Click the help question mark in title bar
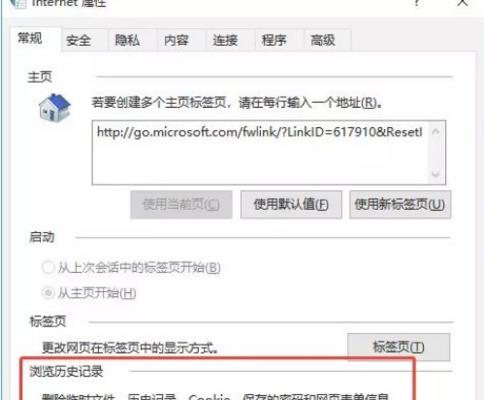Image resolution: width=484 pixels, height=400 pixels. [x=417, y=3]
